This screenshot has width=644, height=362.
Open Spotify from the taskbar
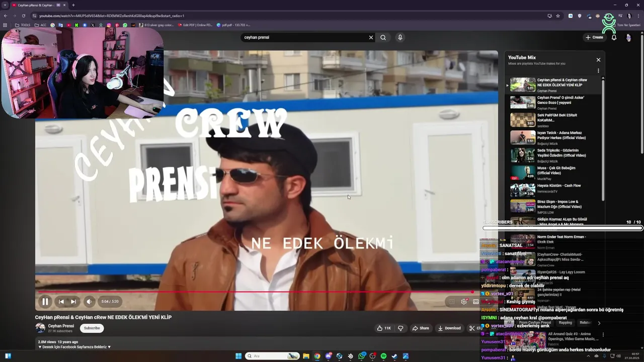click(383, 356)
